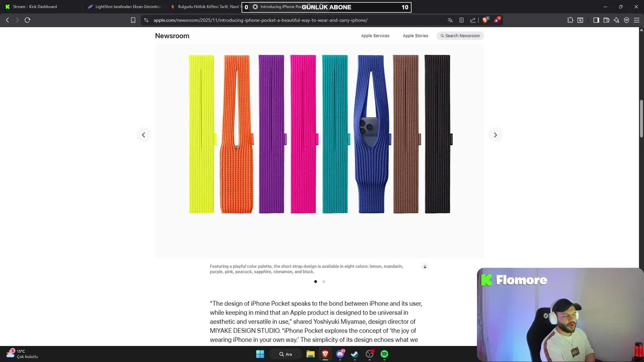
Task: Open the weather widget showing 15°C
Action: (x=22, y=354)
